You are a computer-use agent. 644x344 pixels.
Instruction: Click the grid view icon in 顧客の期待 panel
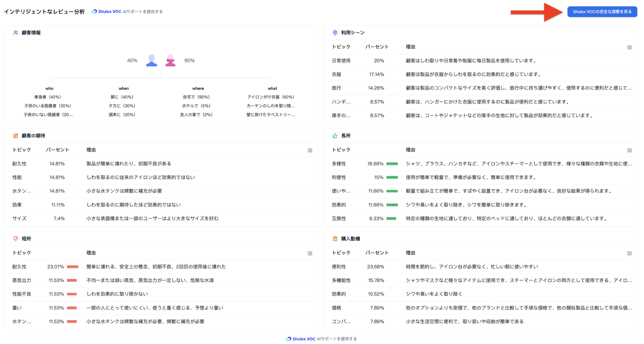pyautogui.click(x=310, y=150)
